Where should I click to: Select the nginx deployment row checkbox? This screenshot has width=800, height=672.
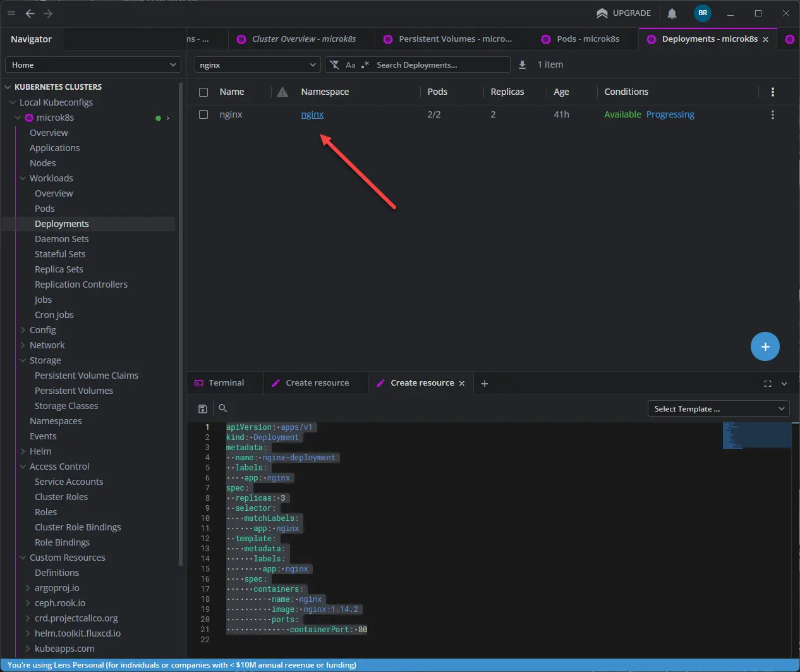click(203, 114)
